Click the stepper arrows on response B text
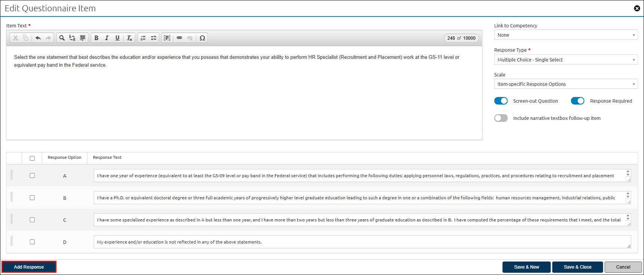 628,195
